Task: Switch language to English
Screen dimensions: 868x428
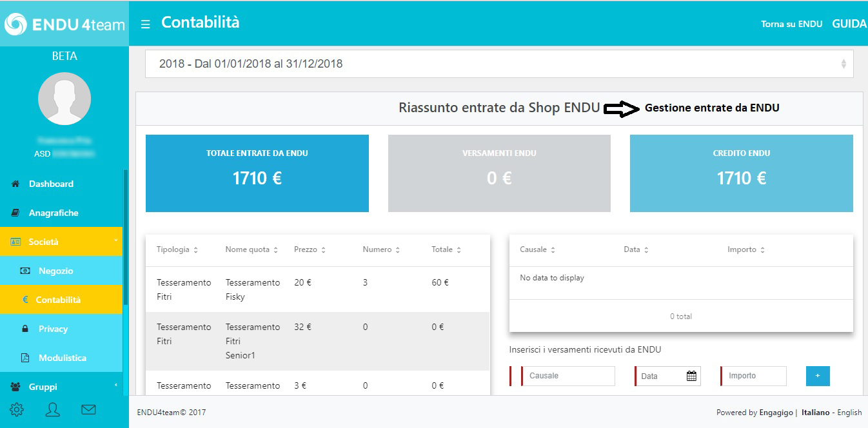Action: pos(849,413)
